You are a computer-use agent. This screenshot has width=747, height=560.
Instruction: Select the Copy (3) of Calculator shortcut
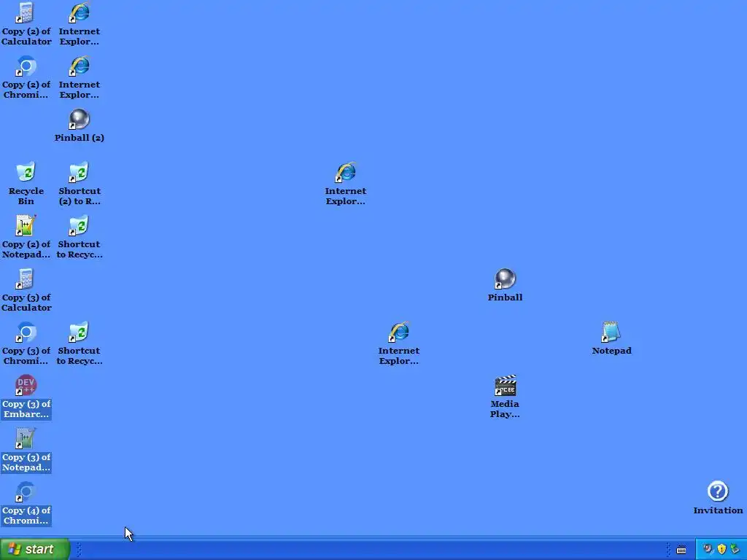point(26,290)
